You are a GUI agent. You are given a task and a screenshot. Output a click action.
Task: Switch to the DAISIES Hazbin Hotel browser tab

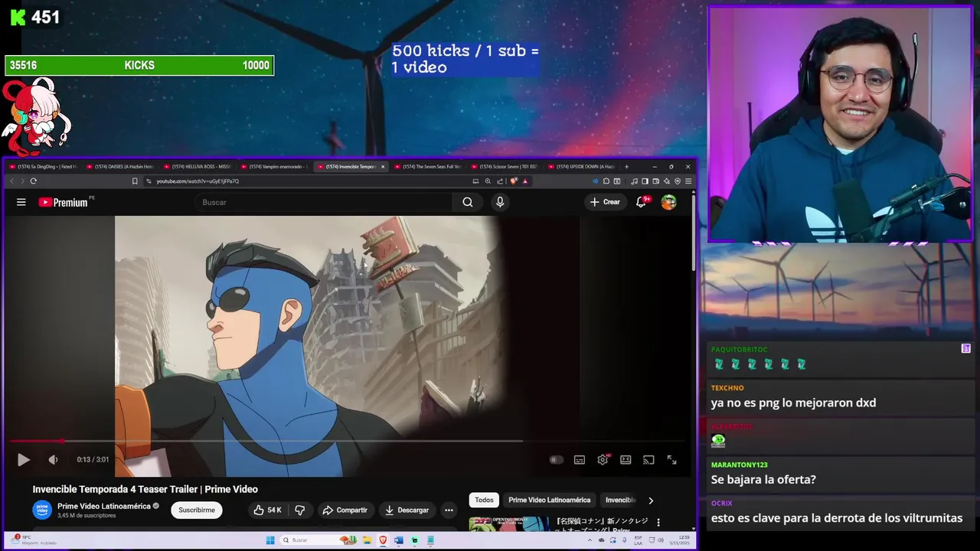pos(120,166)
